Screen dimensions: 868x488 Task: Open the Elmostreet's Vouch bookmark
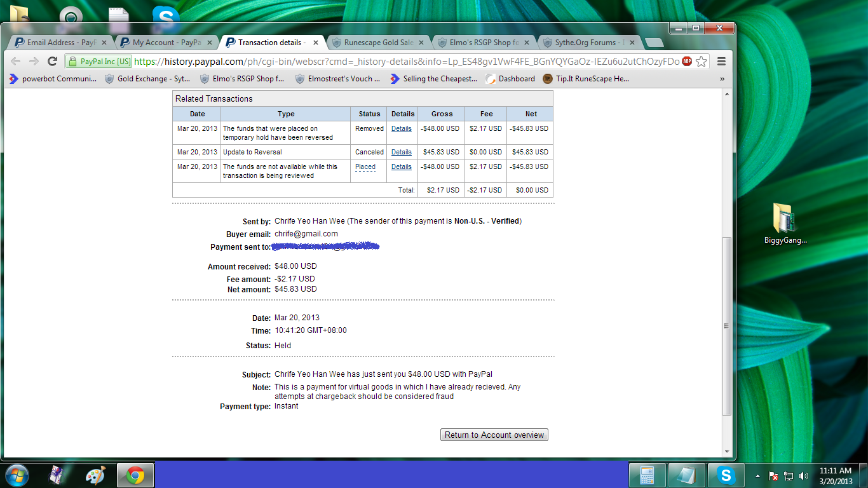click(337, 79)
